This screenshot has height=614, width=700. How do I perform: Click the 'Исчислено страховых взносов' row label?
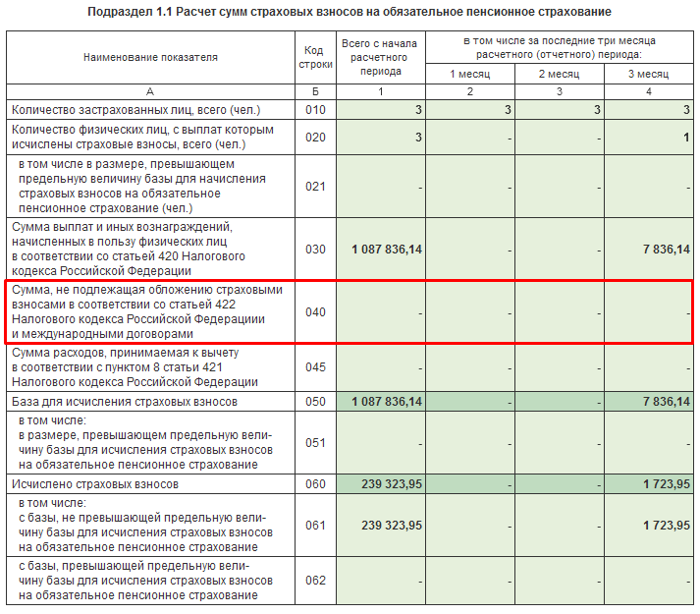(x=95, y=484)
